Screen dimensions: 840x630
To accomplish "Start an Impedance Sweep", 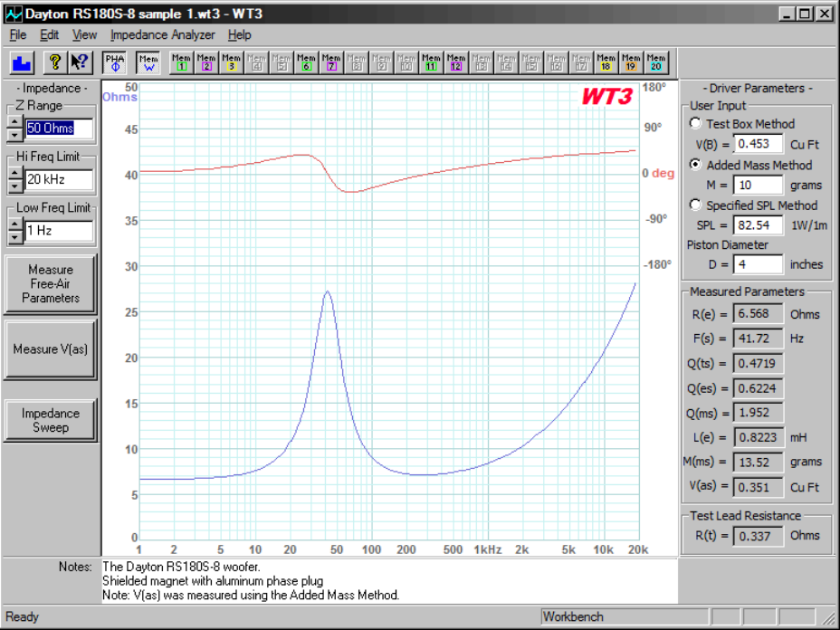I will coord(51,420).
